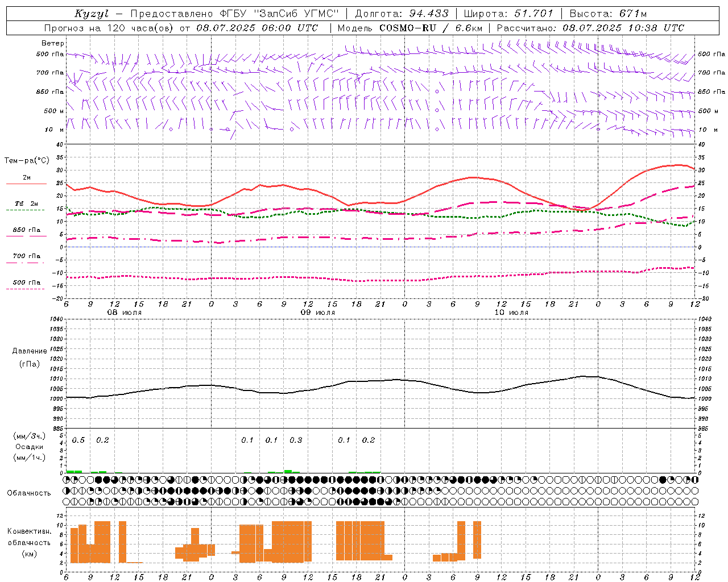728x582 pixels.
Task: Click the "Тем-ра(°C)" temperature panel label
Action: [26, 161]
